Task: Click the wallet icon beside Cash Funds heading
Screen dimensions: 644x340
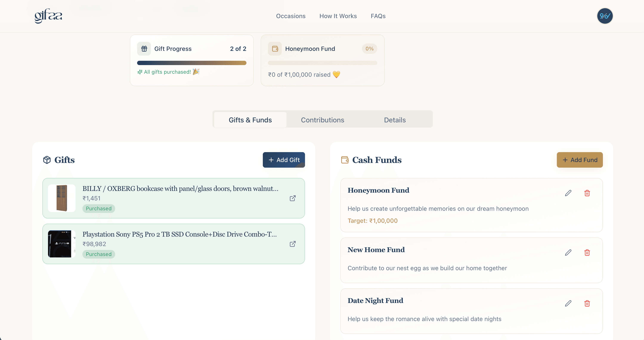Action: [x=345, y=160]
